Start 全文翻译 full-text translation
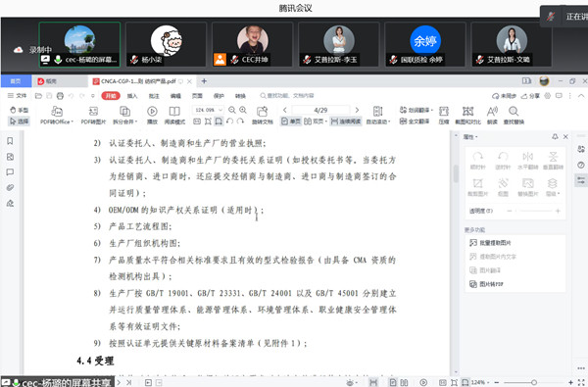 click(x=414, y=121)
